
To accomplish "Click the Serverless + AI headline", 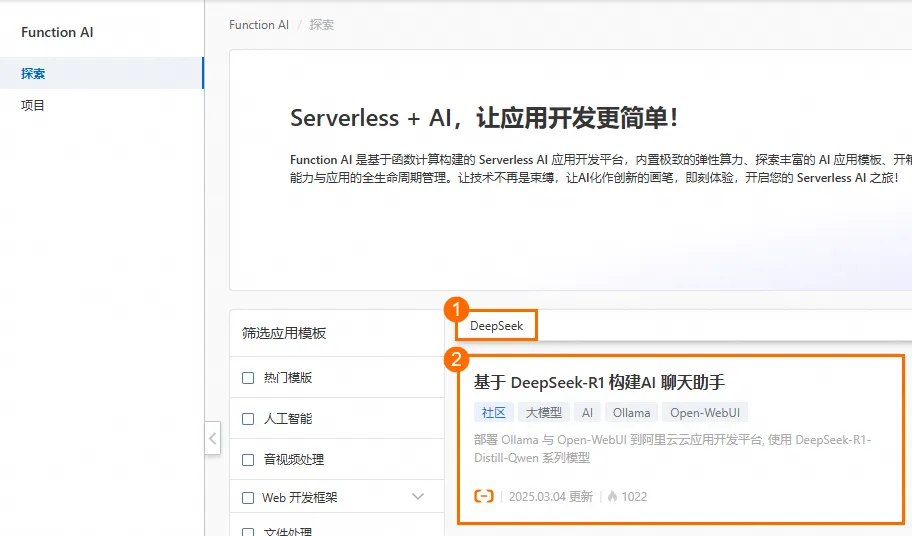I will coord(484,118).
